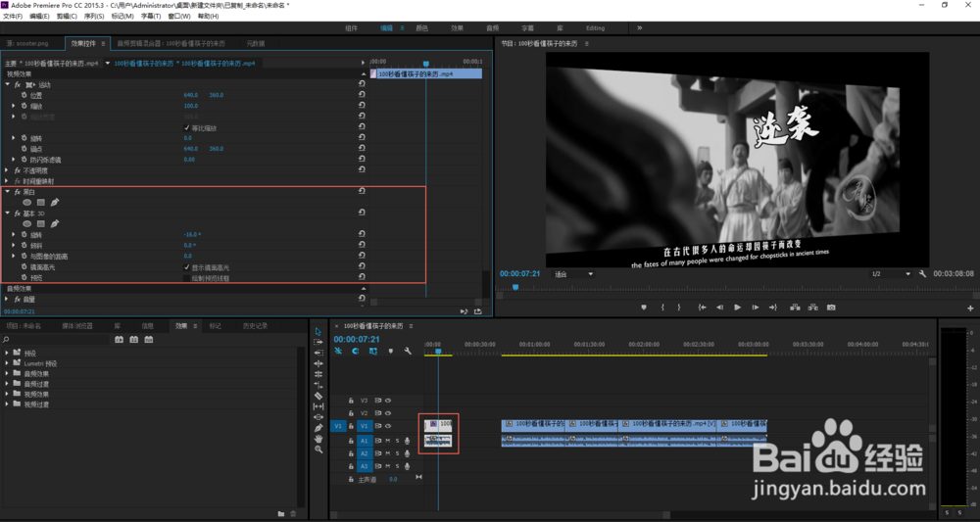The image size is (980, 522).
Task: Open the button editor plus icon
Action: 970,308
